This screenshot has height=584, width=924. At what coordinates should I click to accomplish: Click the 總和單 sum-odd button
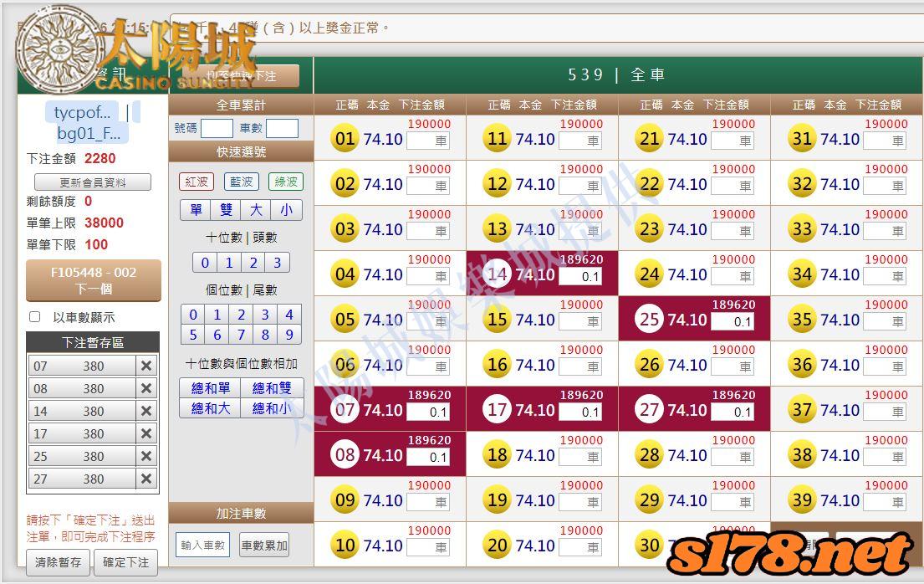(211, 387)
